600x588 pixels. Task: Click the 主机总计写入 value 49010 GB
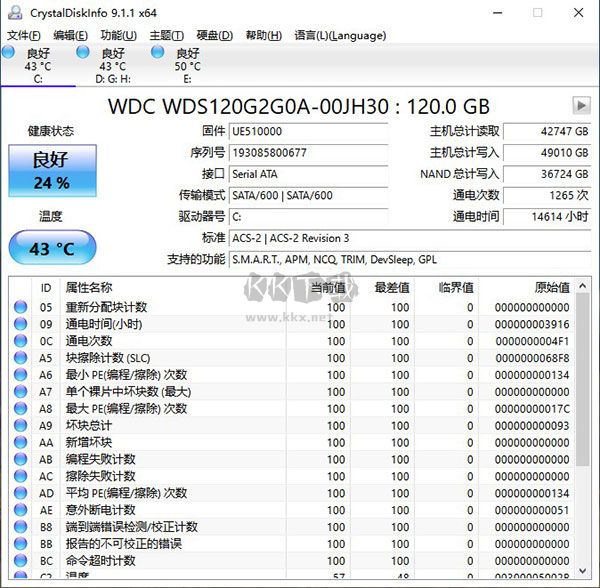547,153
